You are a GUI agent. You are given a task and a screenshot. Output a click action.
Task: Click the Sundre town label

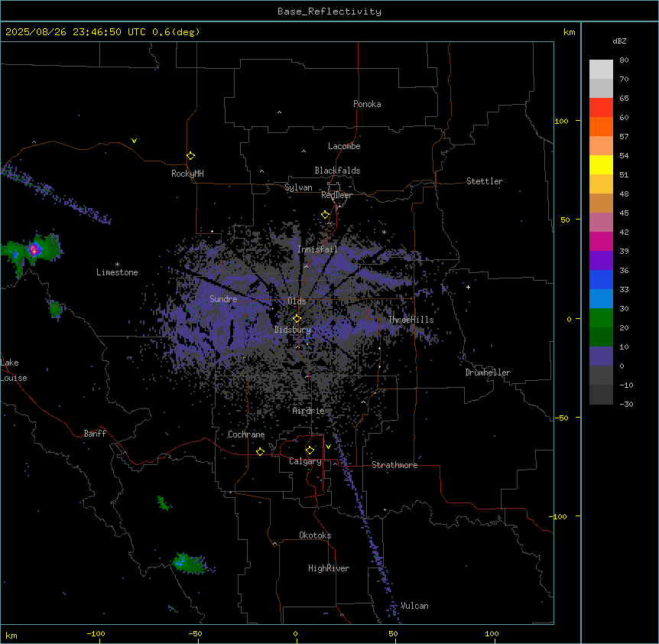tap(223, 299)
